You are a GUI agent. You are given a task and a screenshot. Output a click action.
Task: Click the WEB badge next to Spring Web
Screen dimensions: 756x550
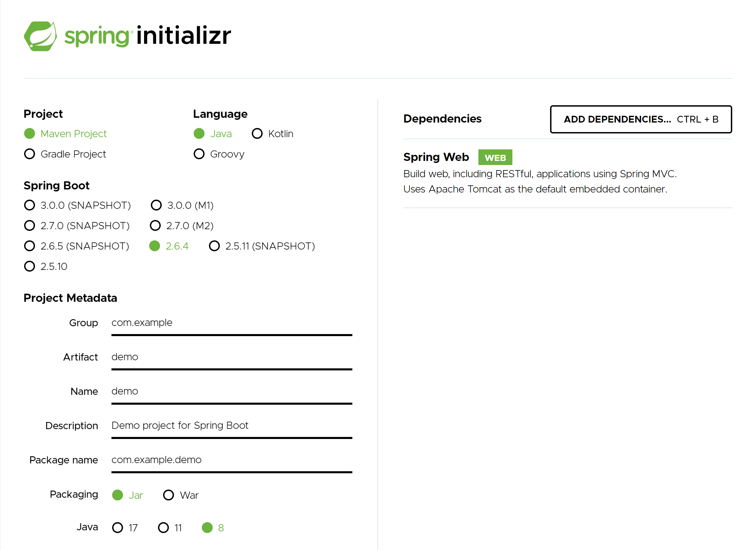coord(495,157)
